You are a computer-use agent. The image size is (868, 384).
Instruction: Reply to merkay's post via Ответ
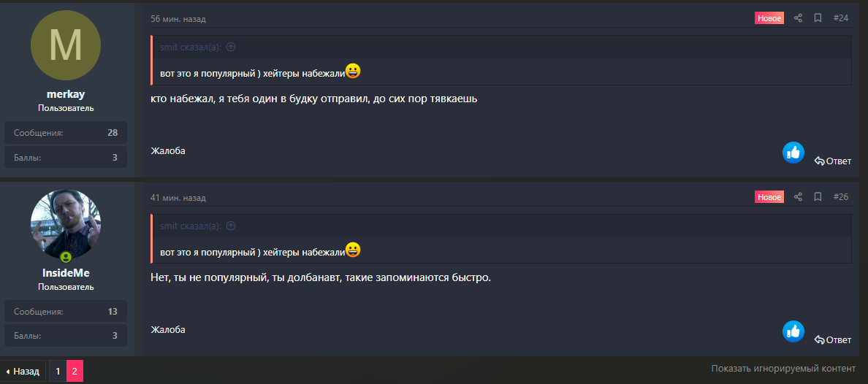point(833,161)
